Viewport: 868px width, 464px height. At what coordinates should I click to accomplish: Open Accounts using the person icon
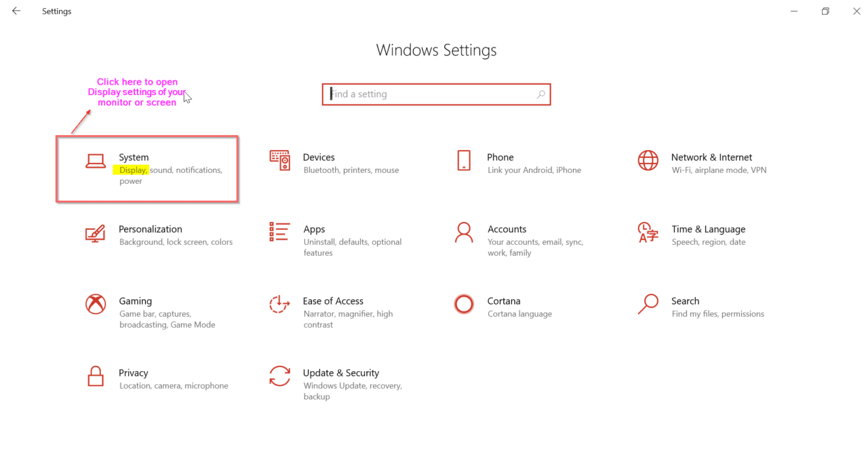click(x=464, y=233)
